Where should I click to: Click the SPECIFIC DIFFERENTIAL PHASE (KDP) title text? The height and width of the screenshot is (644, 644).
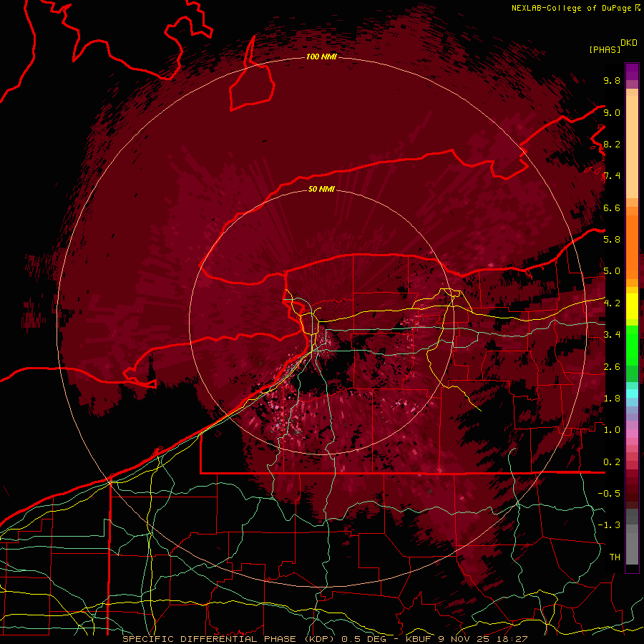pyautogui.click(x=228, y=639)
